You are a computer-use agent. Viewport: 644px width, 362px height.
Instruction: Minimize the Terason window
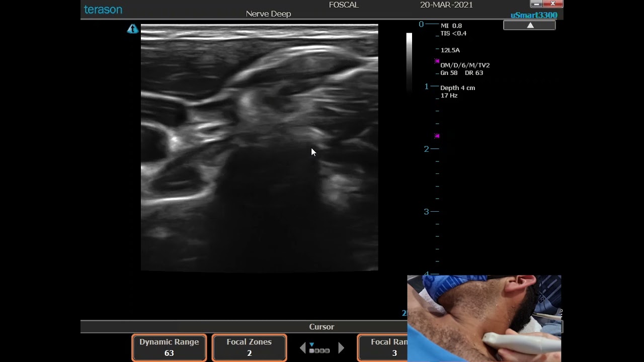tap(536, 4)
